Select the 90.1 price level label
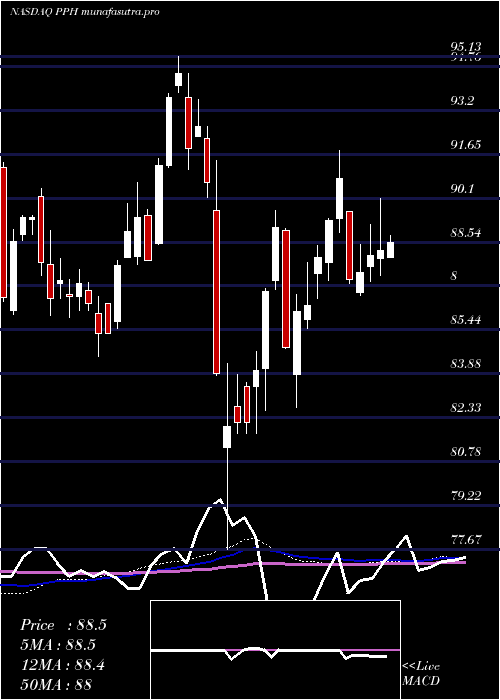The height and width of the screenshot is (700, 500). (x=462, y=189)
